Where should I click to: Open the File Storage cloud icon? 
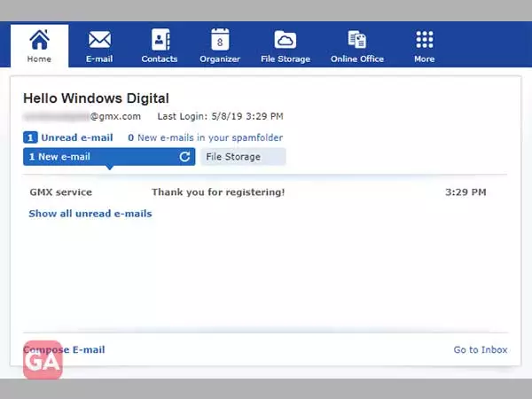285,40
